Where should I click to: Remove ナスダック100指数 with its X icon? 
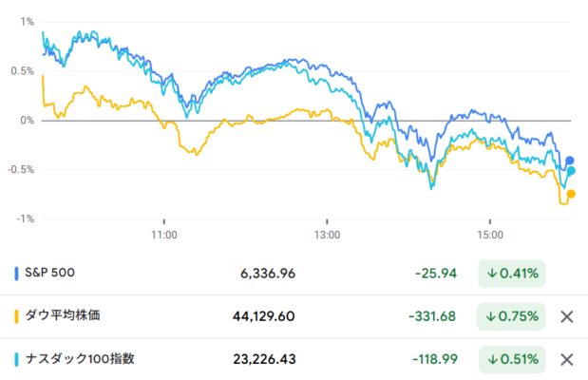point(566,359)
